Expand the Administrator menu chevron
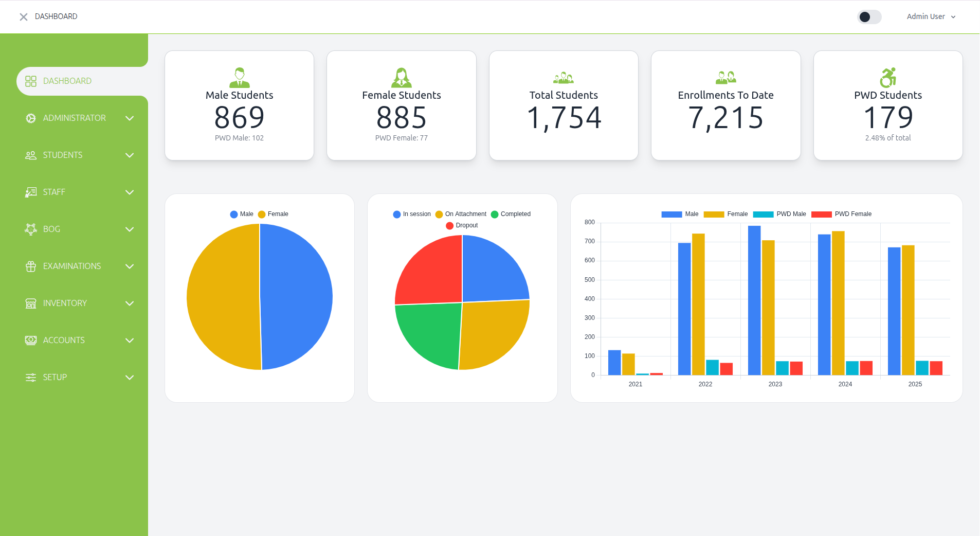Viewport: 980px width, 536px height. click(130, 118)
